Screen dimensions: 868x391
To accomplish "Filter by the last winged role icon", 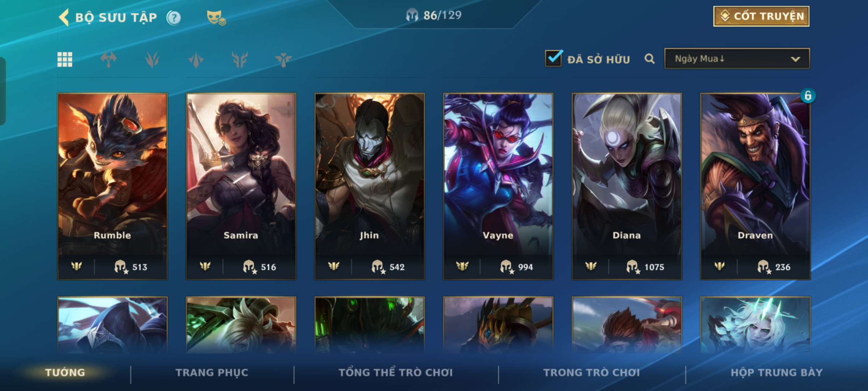I will [x=283, y=59].
